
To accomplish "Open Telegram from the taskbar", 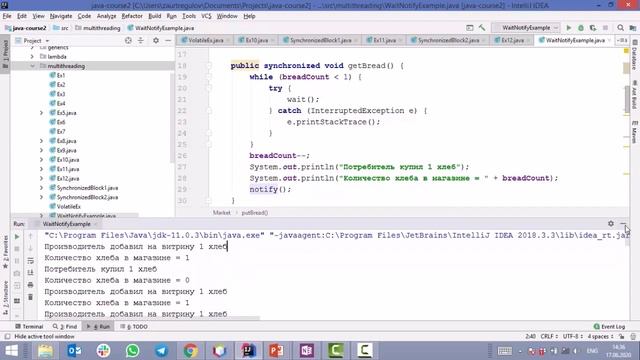I will [x=161, y=351].
